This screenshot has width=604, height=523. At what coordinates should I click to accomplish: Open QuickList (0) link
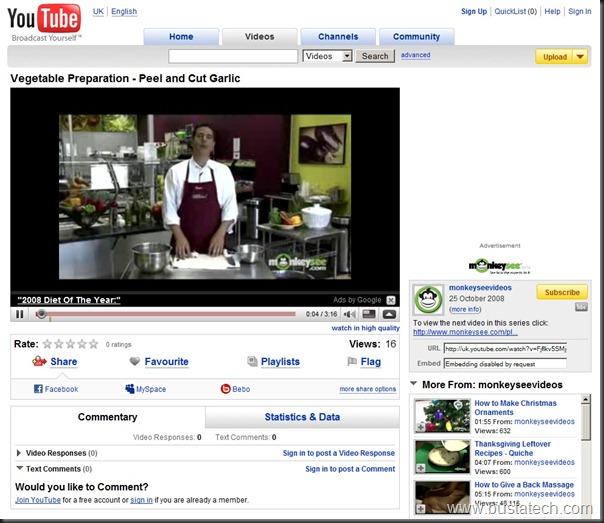tap(515, 12)
